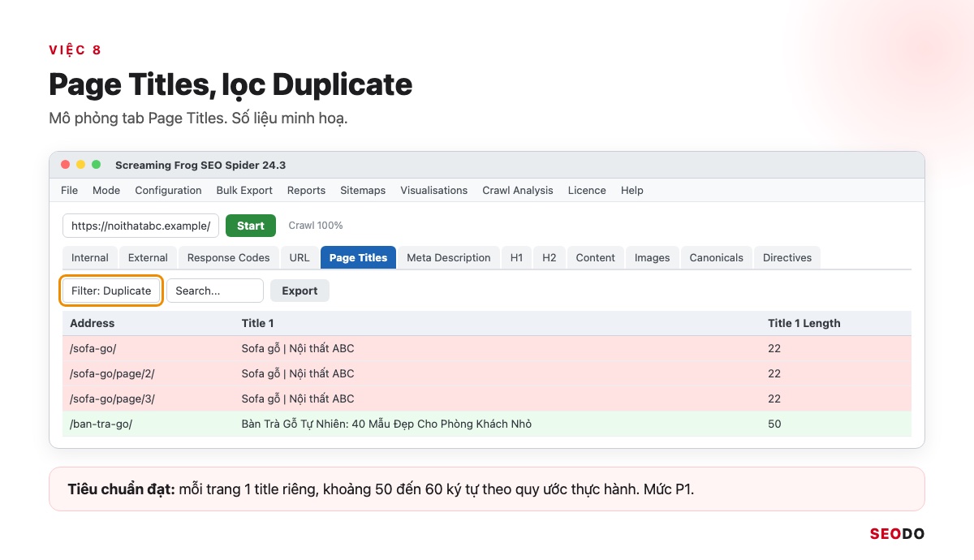This screenshot has width=974, height=560.
Task: Open the Visualisations menu
Action: pyautogui.click(x=433, y=190)
